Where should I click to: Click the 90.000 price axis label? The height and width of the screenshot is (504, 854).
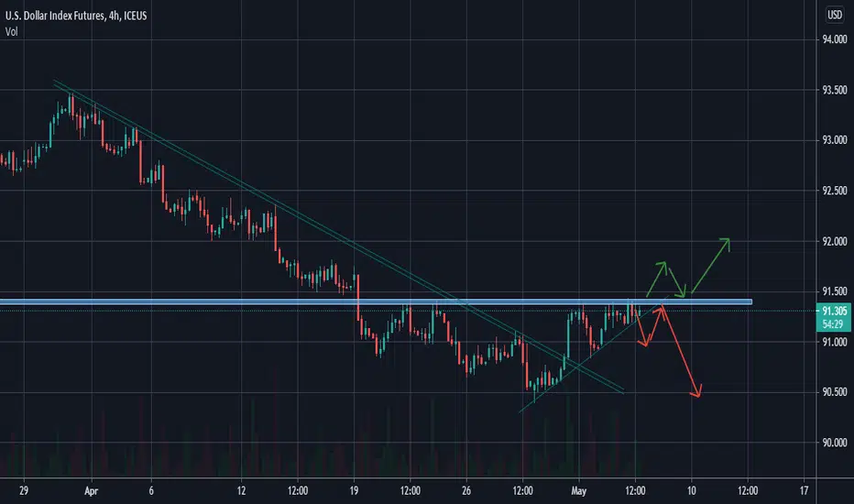click(835, 443)
